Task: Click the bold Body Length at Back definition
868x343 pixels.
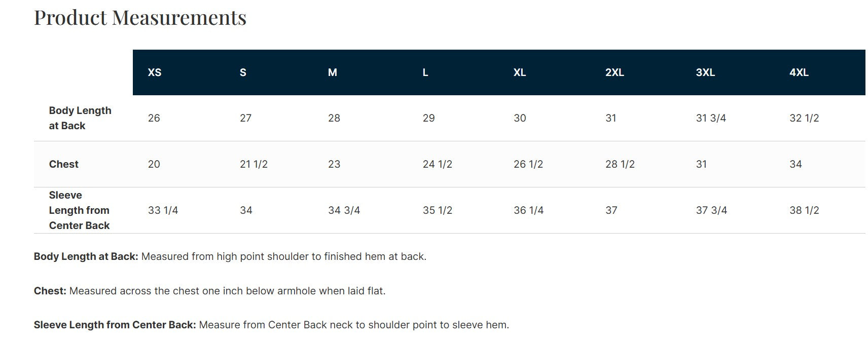Action: (x=86, y=256)
